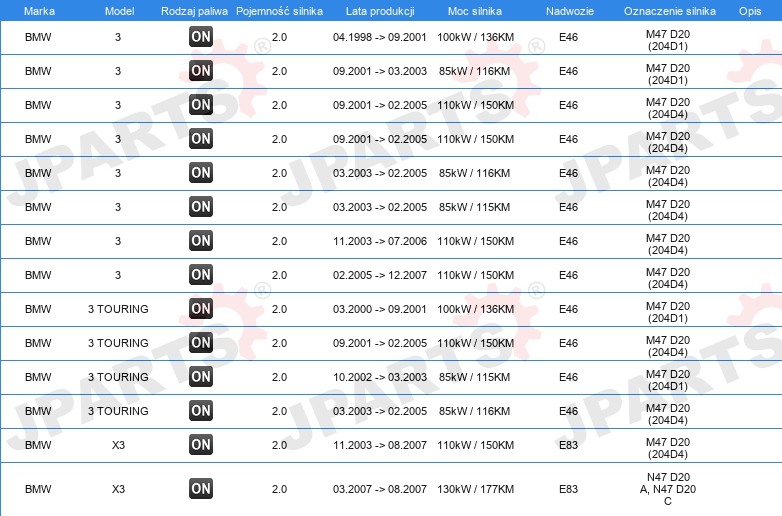Screen dimensions: 782x516
Task: Click engine code N47 D20 A, N47 D20 C
Action: (668, 489)
